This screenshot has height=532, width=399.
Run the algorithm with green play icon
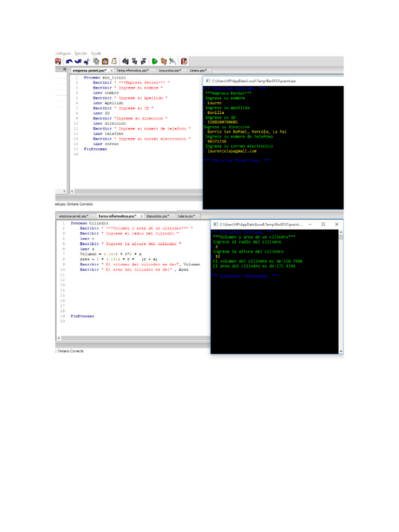tap(155, 61)
